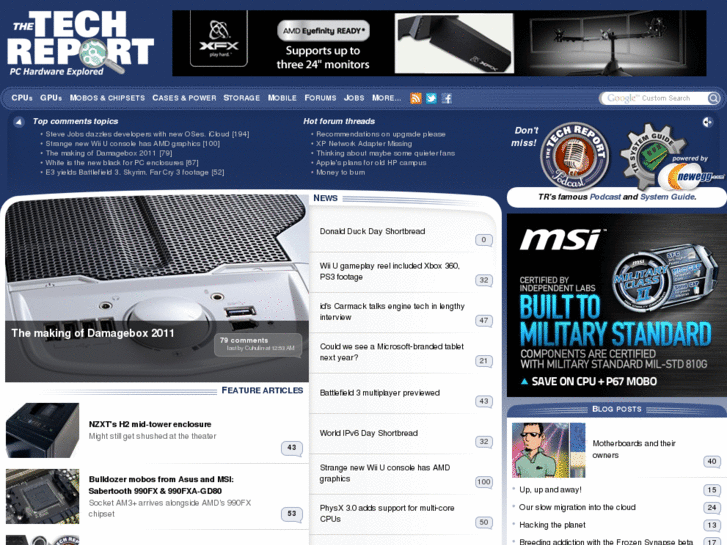Open Microsoft-branded tablet news item
Image resolution: width=727 pixels, height=545 pixels.
point(391,352)
